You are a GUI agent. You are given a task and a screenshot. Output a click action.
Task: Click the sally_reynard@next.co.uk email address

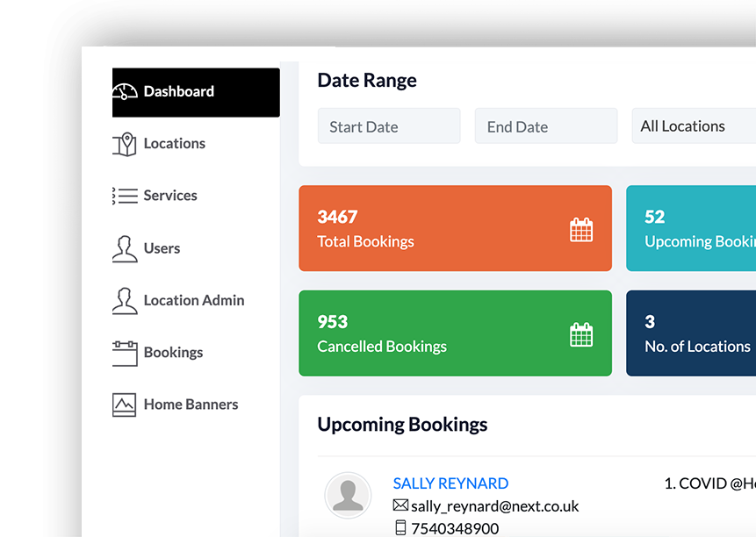click(494, 506)
